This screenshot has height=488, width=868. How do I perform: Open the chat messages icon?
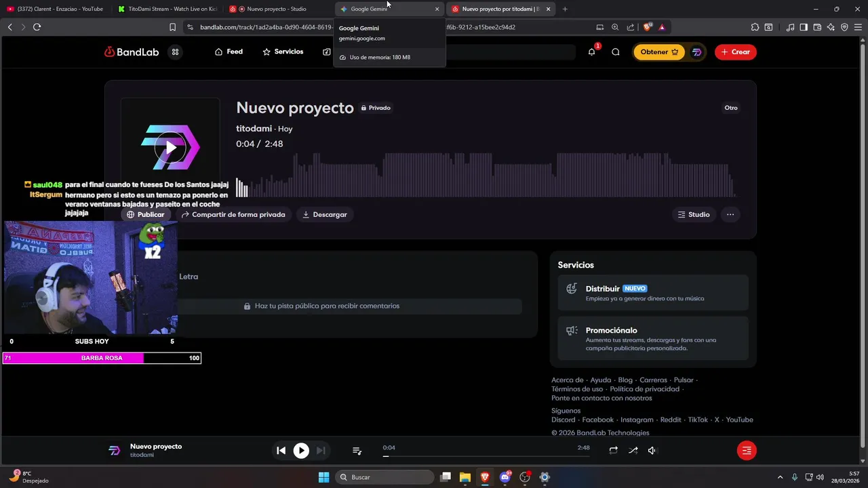click(616, 52)
